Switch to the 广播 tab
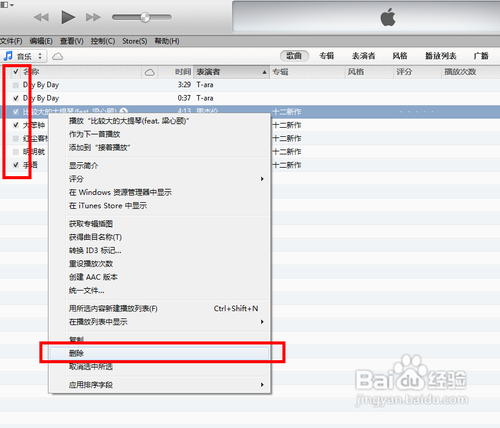 tap(481, 56)
